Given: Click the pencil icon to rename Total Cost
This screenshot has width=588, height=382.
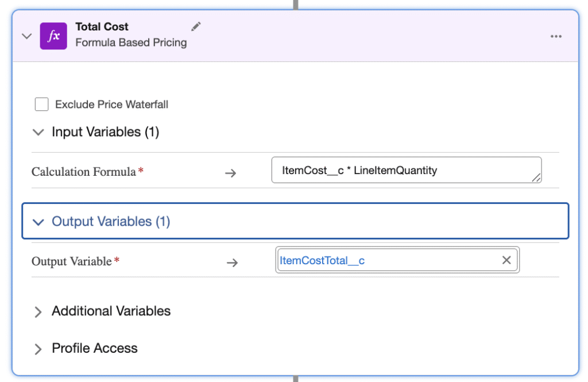Looking at the screenshot, I should click(196, 26).
